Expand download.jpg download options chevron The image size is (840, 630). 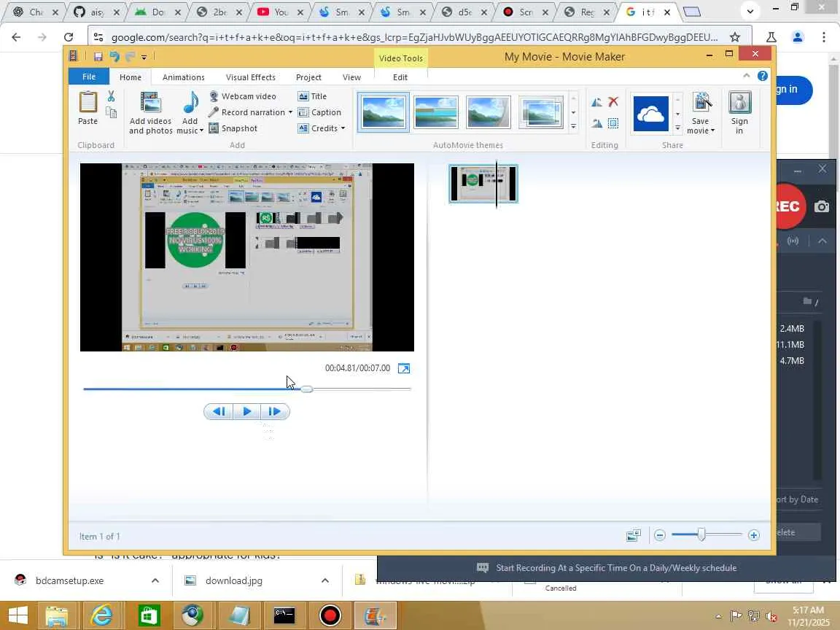(324, 580)
